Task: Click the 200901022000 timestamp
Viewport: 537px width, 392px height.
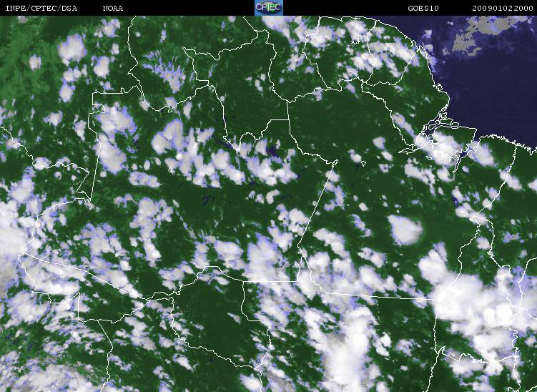Action: click(x=503, y=8)
